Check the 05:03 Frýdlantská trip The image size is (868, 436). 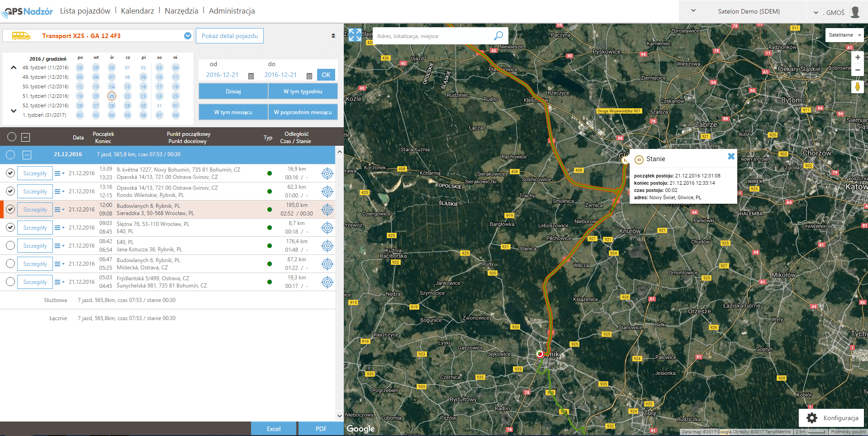coord(10,282)
